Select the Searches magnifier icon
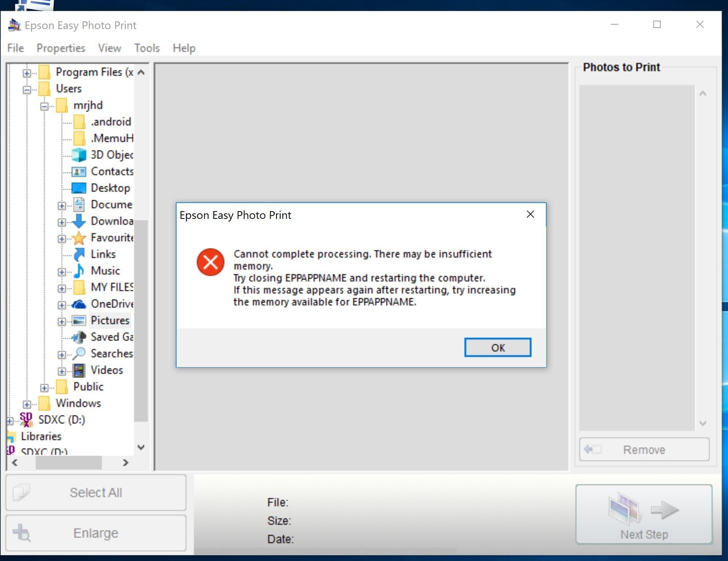The width and height of the screenshot is (728, 561). (79, 354)
